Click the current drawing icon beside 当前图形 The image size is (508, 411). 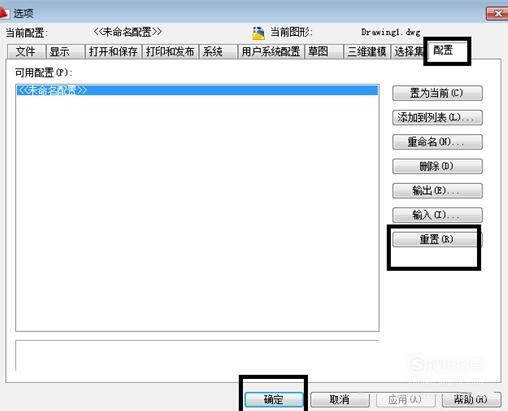[258, 33]
